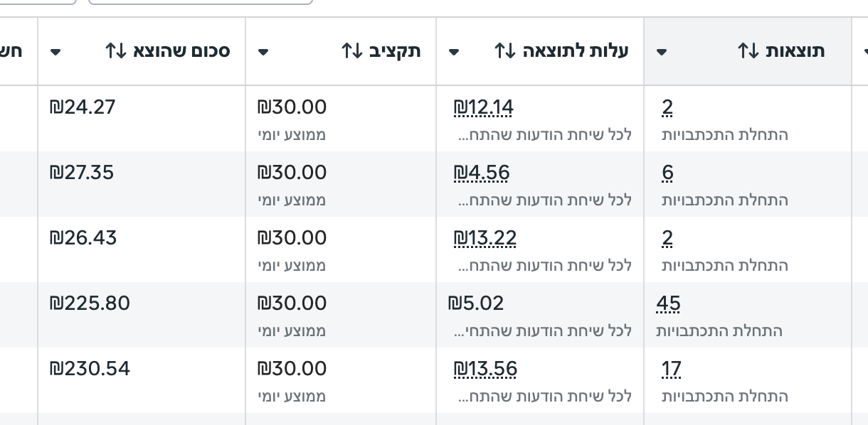
Task: Click the sort arrows icon beside תקציב header
Action: 352,51
